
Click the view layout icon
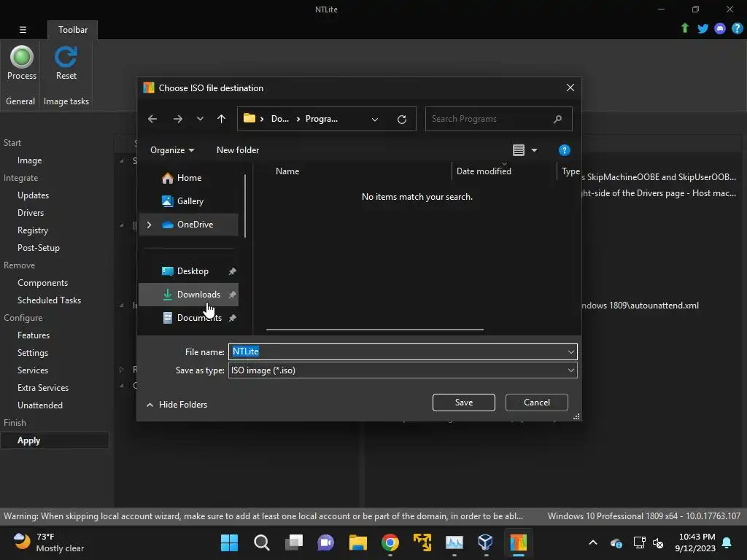tap(519, 150)
